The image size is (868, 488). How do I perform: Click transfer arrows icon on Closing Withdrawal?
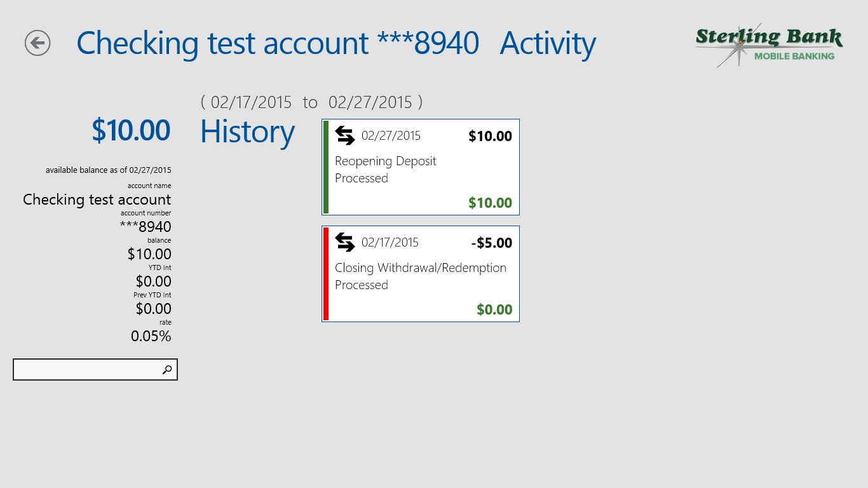(344, 242)
